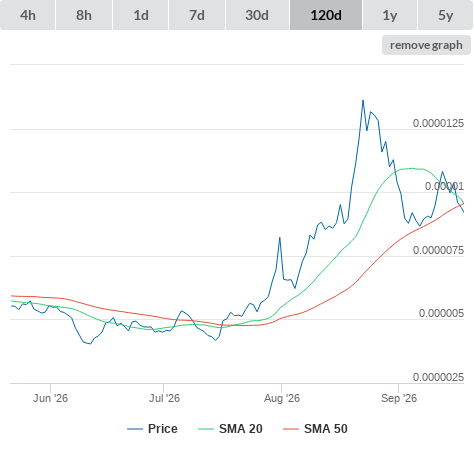Image resolution: width=474 pixels, height=455 pixels.
Task: Click the remove graph button
Action: pos(426,45)
